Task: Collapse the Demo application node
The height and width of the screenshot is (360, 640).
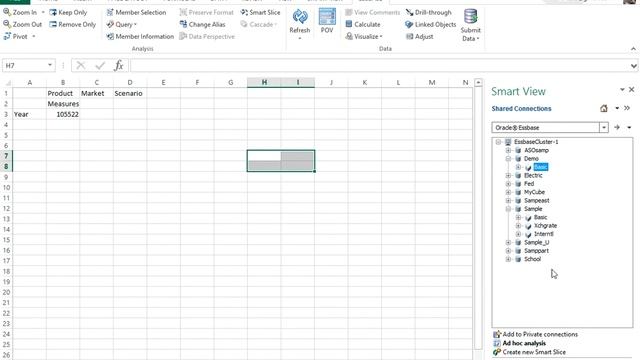Action: point(508,159)
